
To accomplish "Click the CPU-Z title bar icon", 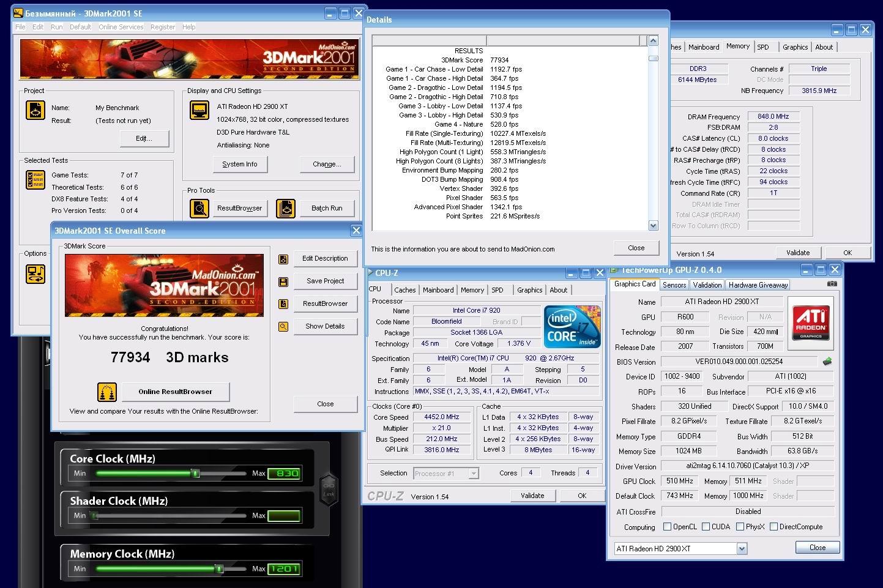I will coord(370,273).
